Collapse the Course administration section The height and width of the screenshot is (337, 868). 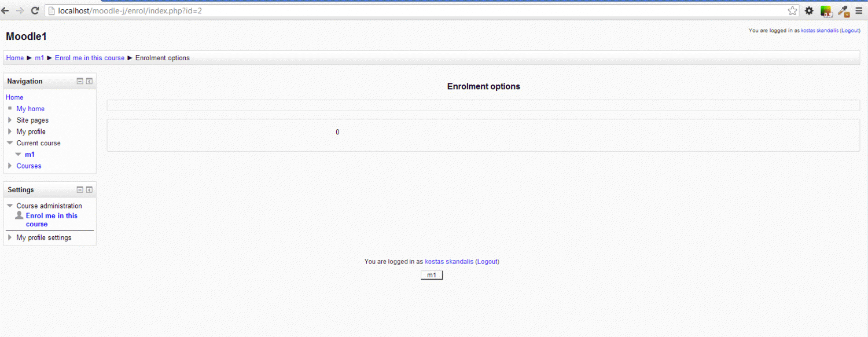click(10, 206)
